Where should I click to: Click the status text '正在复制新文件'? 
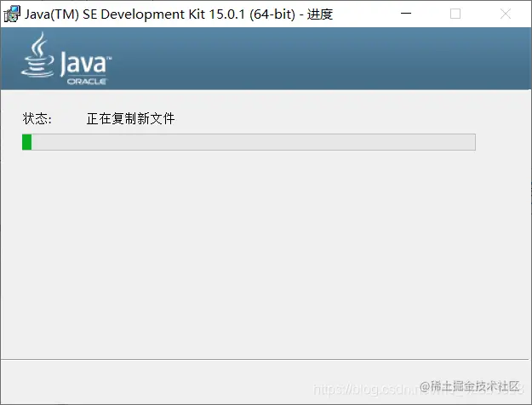click(x=130, y=119)
